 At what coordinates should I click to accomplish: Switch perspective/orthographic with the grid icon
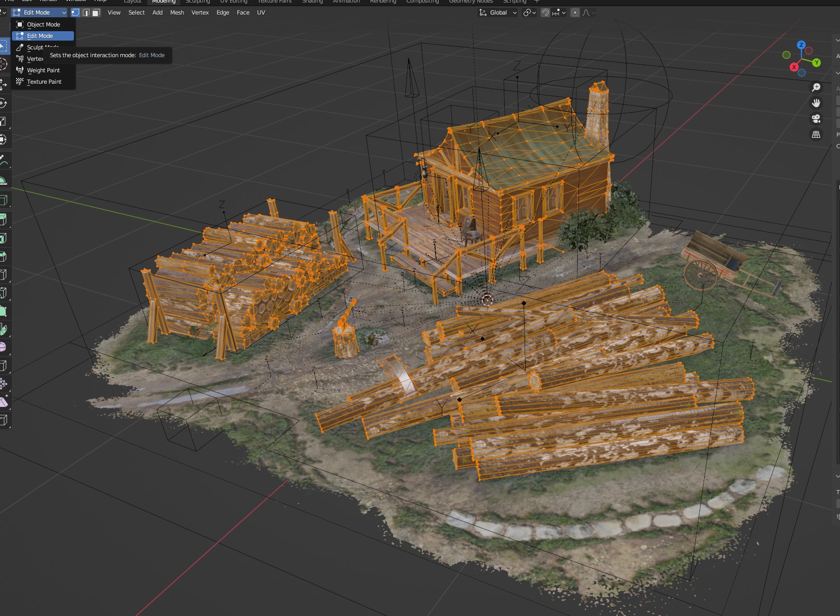coord(816,134)
